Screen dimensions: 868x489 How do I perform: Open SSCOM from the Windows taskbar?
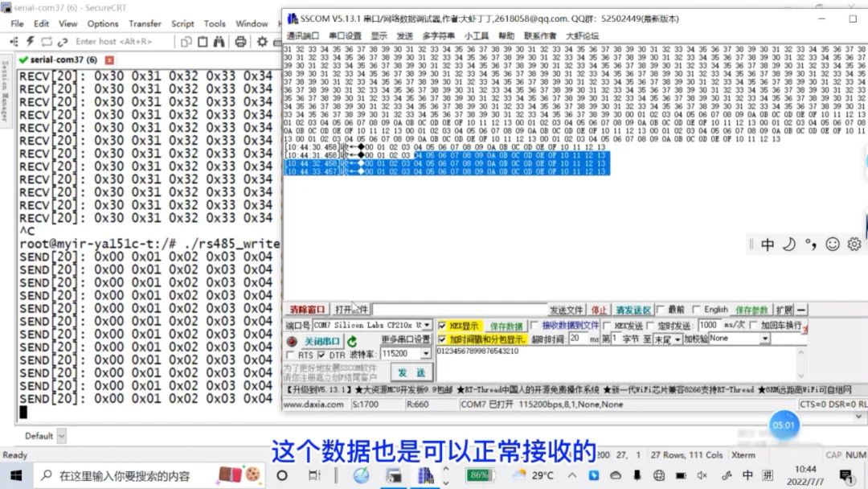(425, 475)
